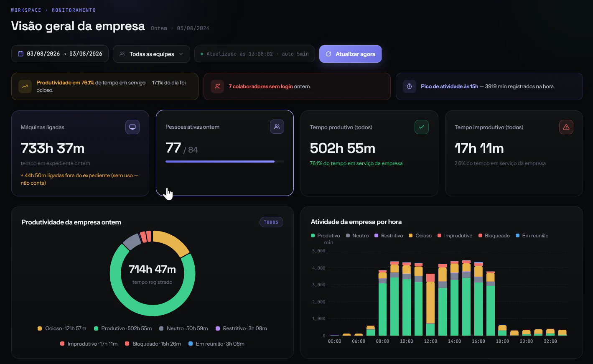Open the Todas as equipes dropdown
The image size is (593, 364).
point(151,54)
